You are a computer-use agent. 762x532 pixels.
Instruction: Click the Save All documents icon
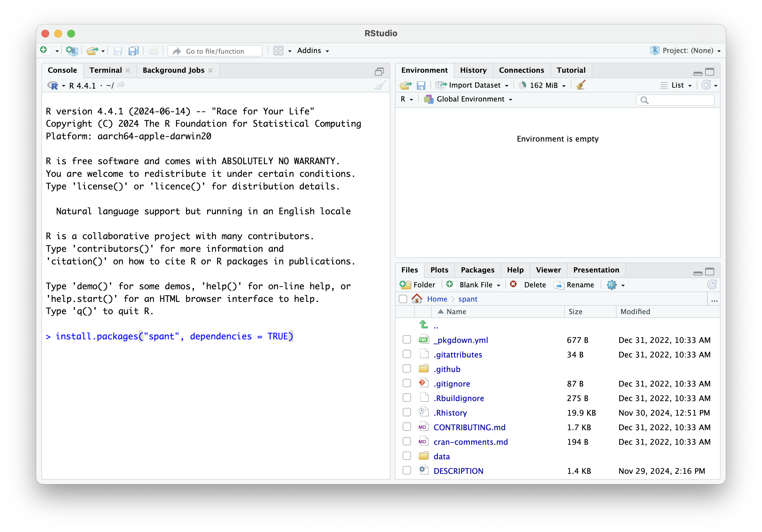(133, 51)
